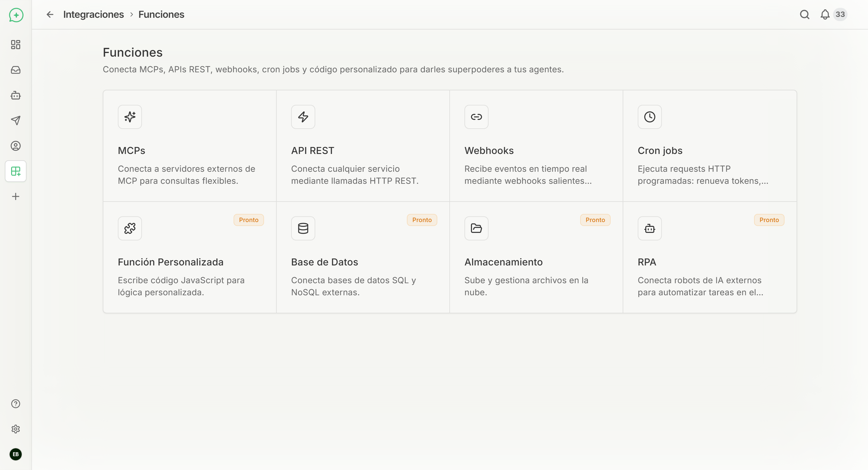Click 'Ejecuta requests HTTP programadas' description
Viewport: 868px width, 470px height.
703,175
